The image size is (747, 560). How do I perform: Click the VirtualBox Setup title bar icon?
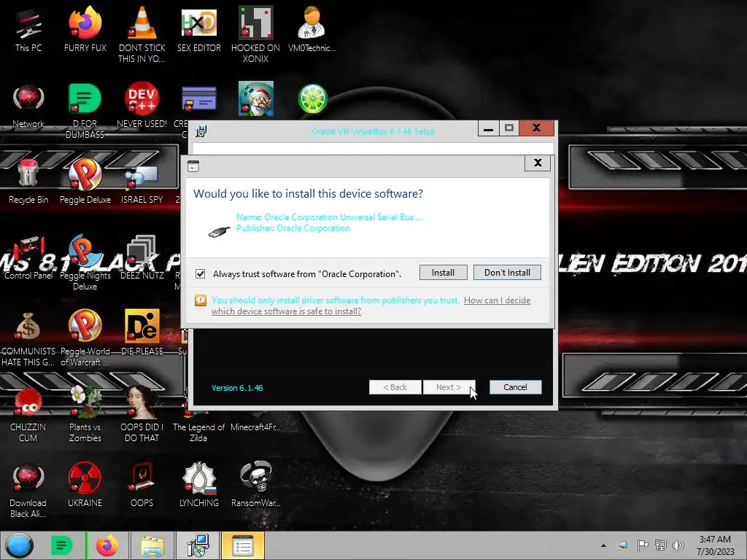click(201, 131)
